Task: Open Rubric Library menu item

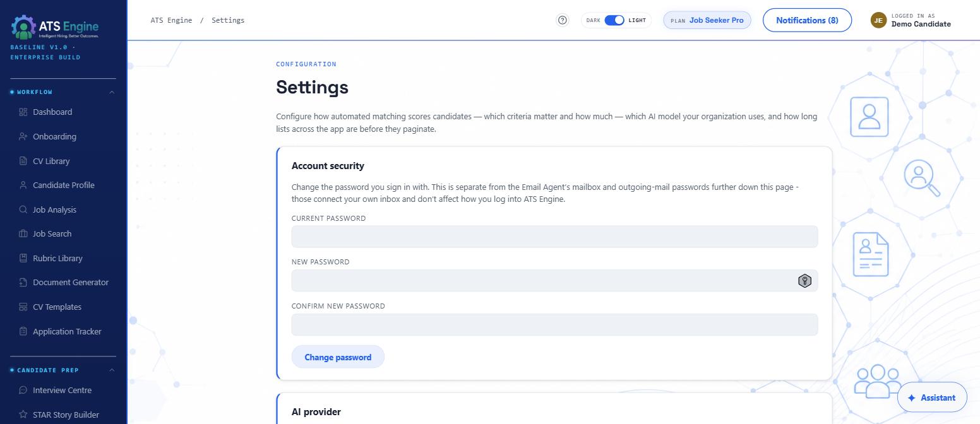Action: pyautogui.click(x=57, y=258)
